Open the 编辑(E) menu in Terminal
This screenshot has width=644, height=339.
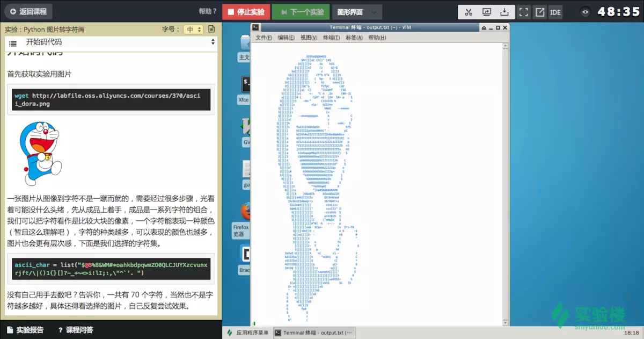coord(287,38)
